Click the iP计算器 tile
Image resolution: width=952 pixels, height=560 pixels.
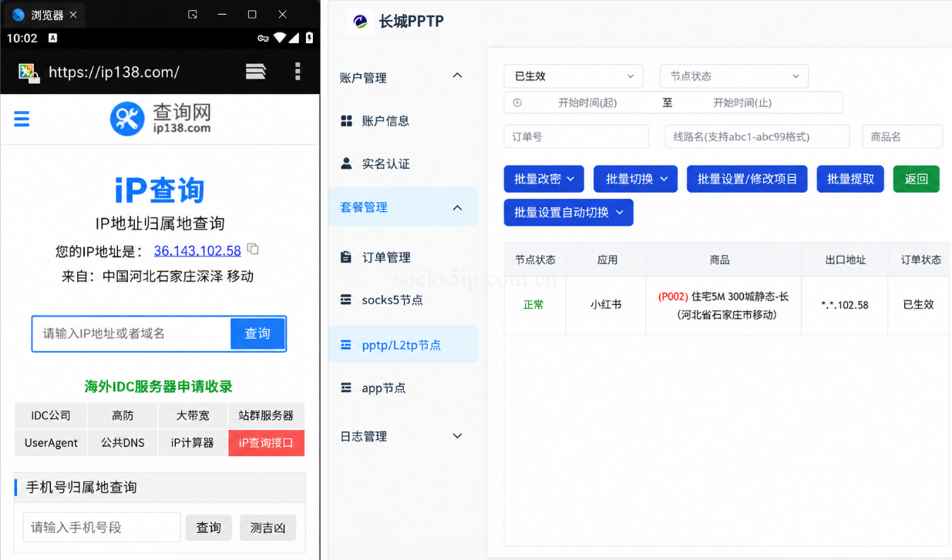(193, 443)
